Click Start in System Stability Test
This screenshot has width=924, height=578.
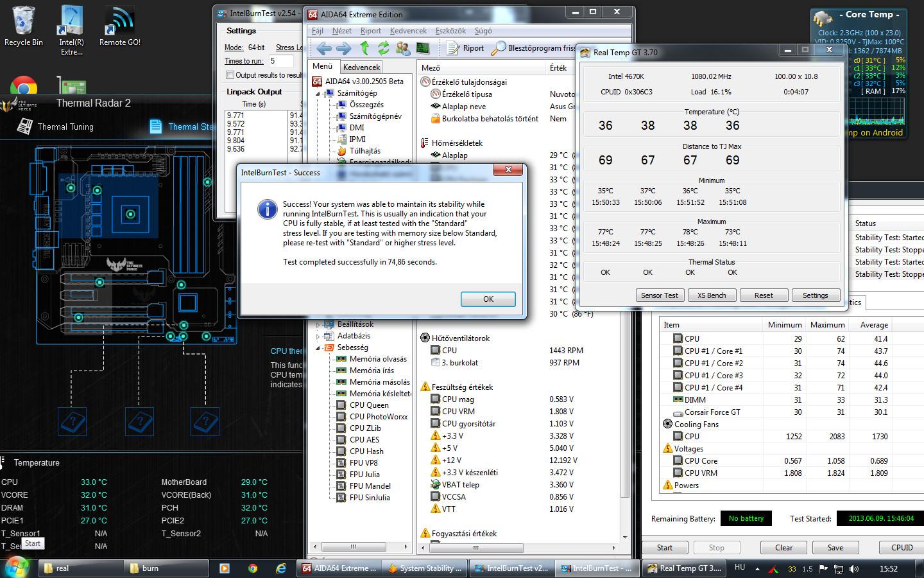tap(665, 548)
